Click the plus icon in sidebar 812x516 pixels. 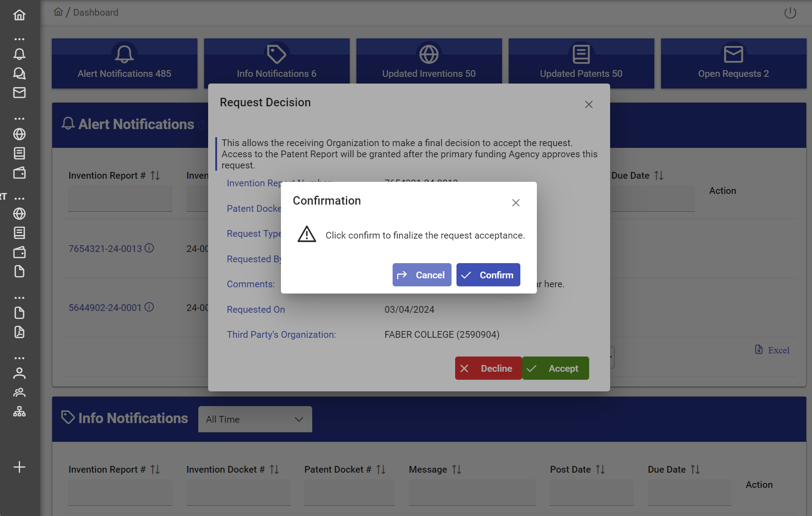point(19,467)
